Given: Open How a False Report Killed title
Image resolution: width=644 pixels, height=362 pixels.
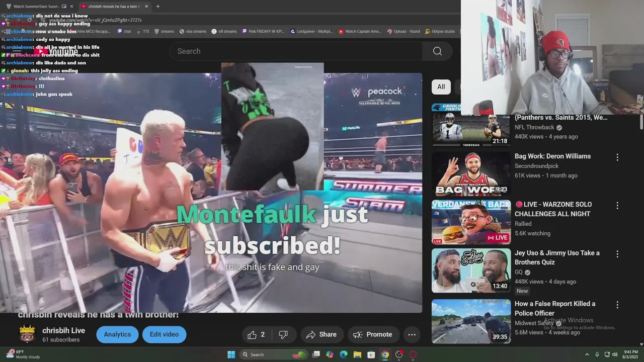Looking at the screenshot, I should click(x=555, y=308).
